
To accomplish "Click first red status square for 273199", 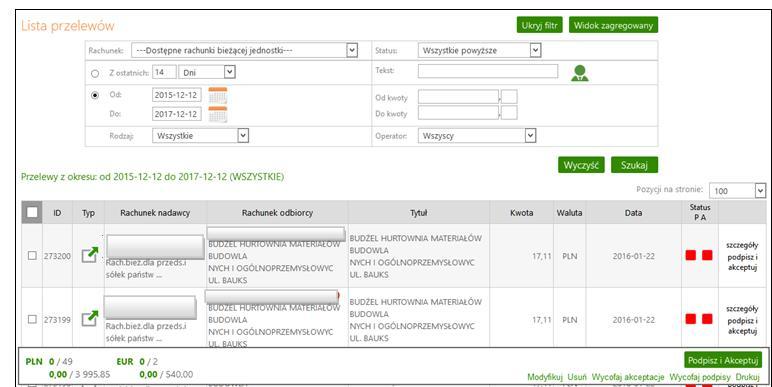I will (x=691, y=319).
